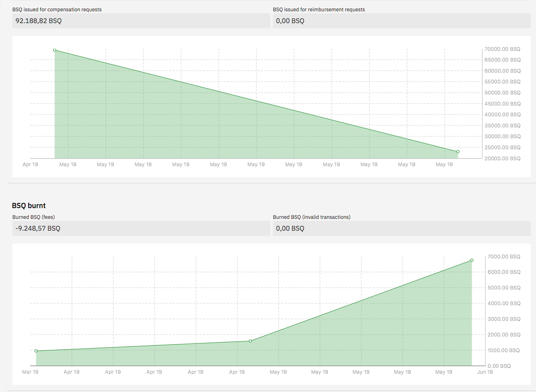Click the 65000.00 BSQ axis label
This screenshot has width=536, height=392.
coord(503,60)
